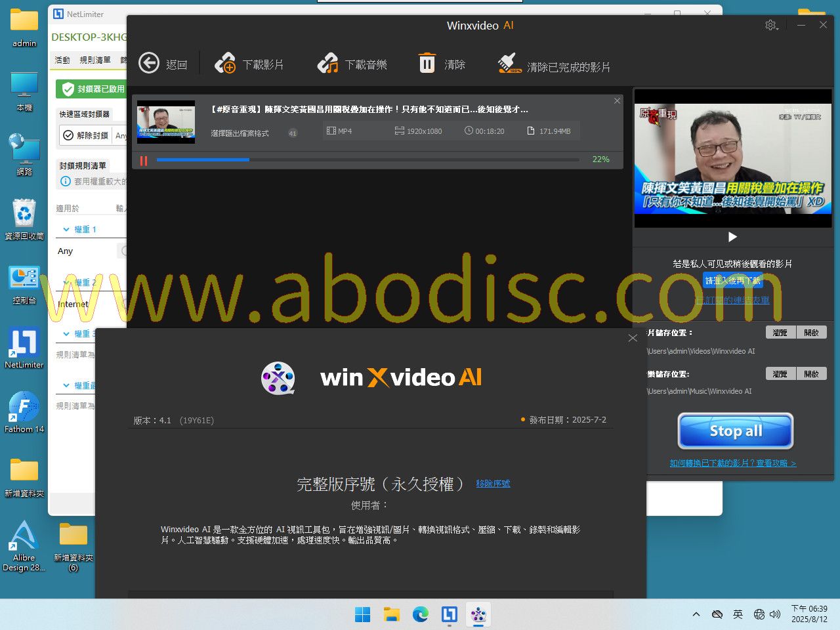Open the 新增資料夾 desktop folder
Screen dimensions: 840x630
[24, 478]
